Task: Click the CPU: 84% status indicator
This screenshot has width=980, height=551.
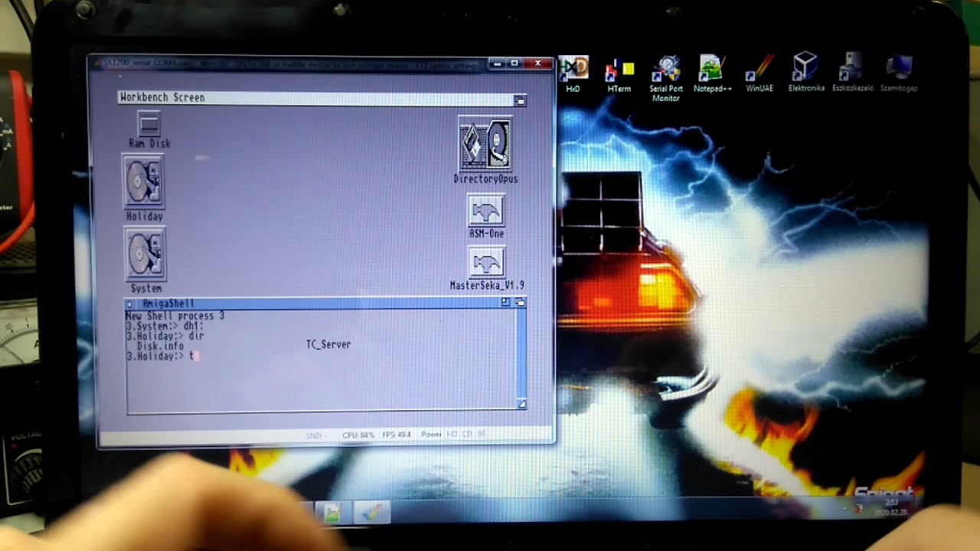Action: [358, 435]
